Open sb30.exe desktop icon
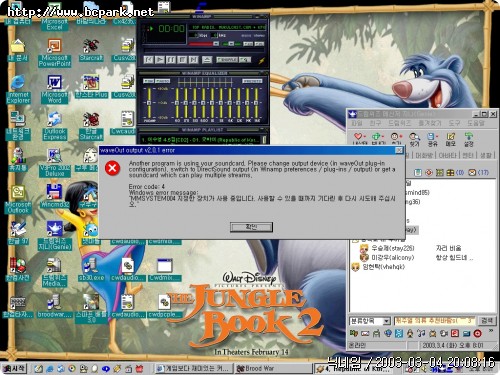The width and height of the screenshot is (500, 375). (91, 269)
